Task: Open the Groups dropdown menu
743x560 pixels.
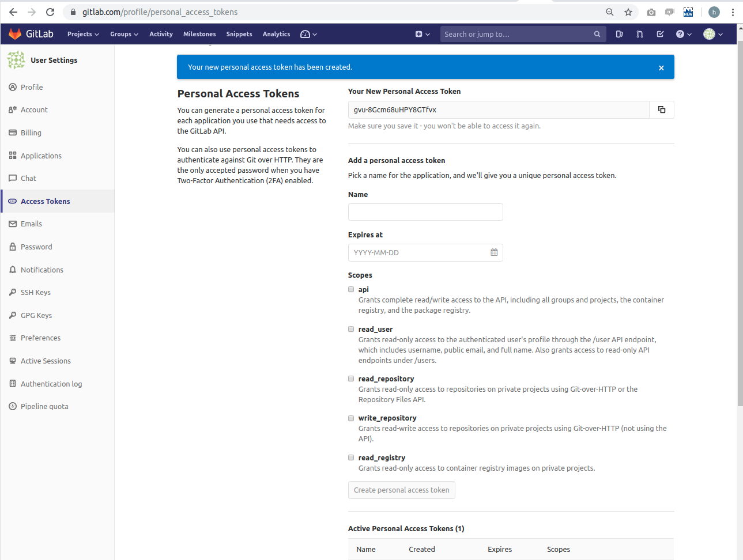Action: point(124,34)
